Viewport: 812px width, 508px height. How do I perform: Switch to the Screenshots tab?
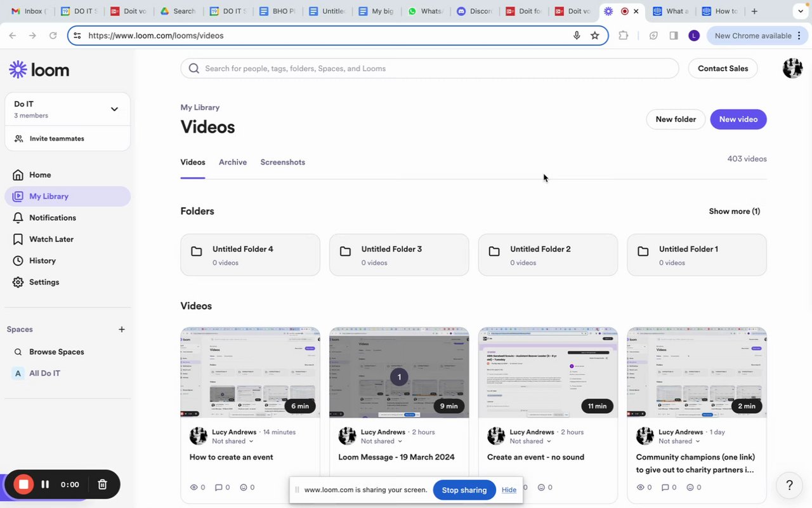[x=283, y=162]
